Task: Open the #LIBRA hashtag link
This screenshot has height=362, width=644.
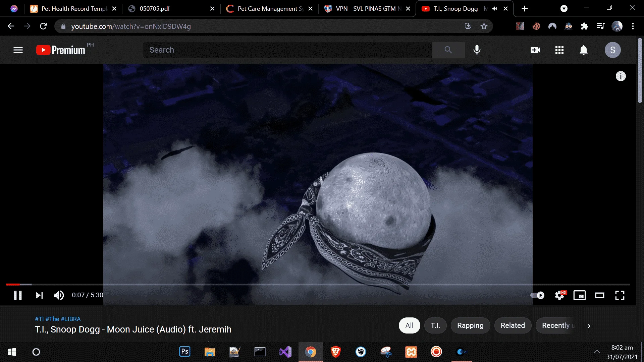Action: (x=71, y=319)
